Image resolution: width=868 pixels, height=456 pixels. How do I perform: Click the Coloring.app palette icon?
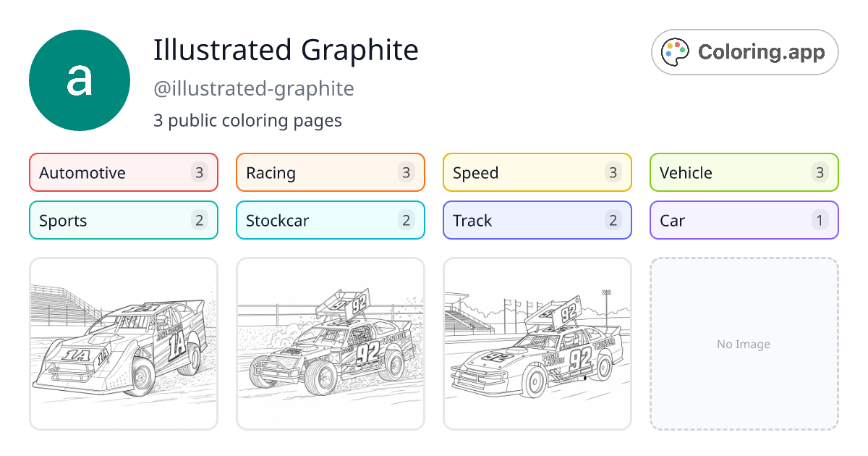(x=675, y=51)
